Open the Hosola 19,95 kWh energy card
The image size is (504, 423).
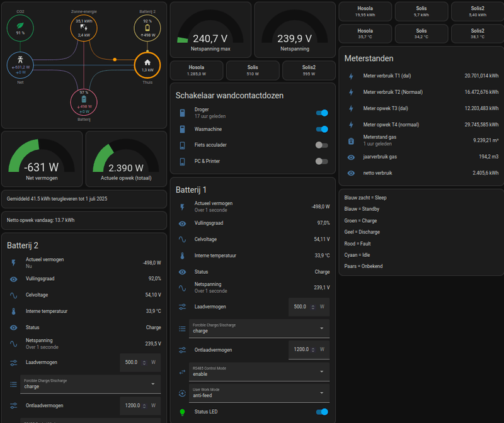[x=365, y=11]
